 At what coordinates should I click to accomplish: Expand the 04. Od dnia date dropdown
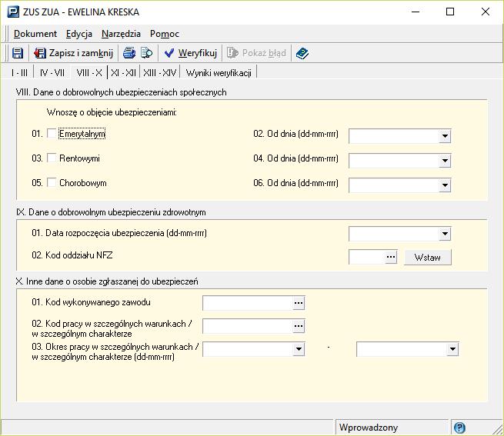[445, 160]
